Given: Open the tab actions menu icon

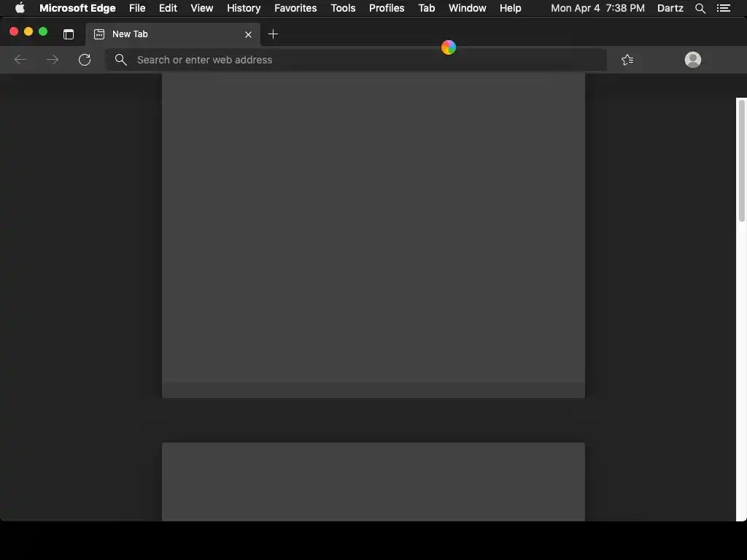Looking at the screenshot, I should tap(69, 34).
